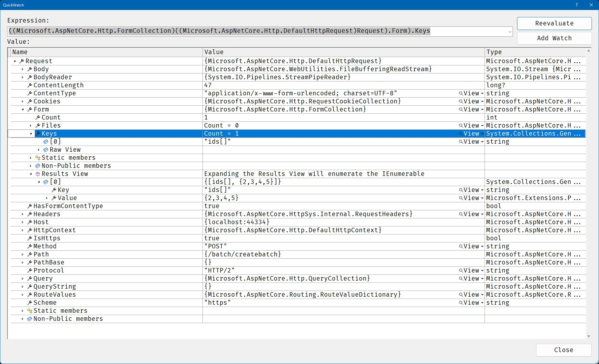Select the QueryString row
The image size is (599, 364).
point(298,287)
